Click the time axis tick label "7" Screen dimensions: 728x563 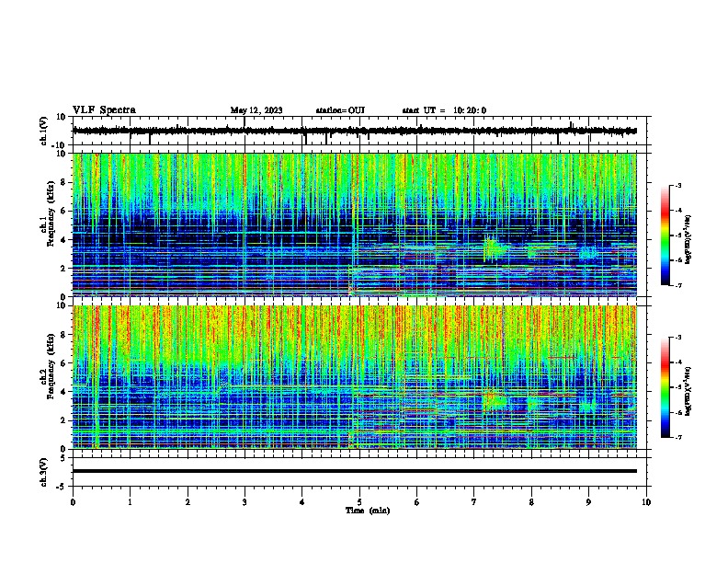click(474, 502)
